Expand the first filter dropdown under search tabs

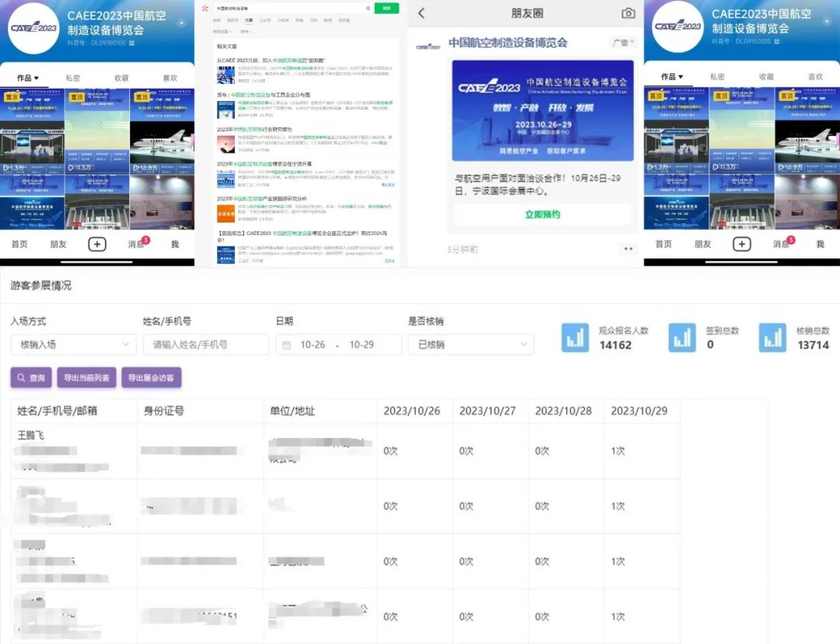point(223,32)
